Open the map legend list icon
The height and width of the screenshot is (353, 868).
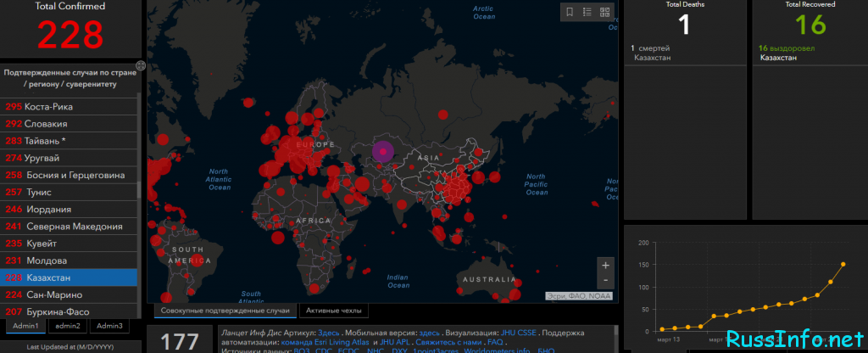tap(587, 12)
